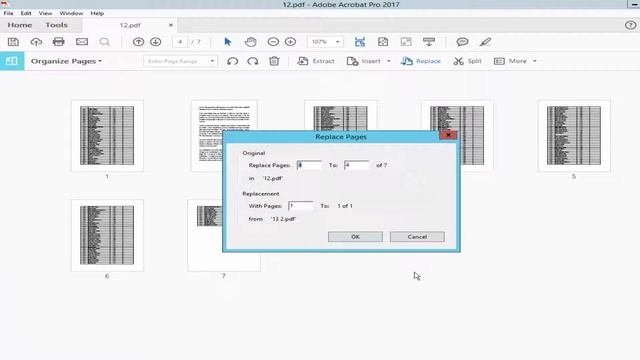This screenshot has height=360, width=640.
Task: Click the full screen view icon
Action: coord(406,42)
